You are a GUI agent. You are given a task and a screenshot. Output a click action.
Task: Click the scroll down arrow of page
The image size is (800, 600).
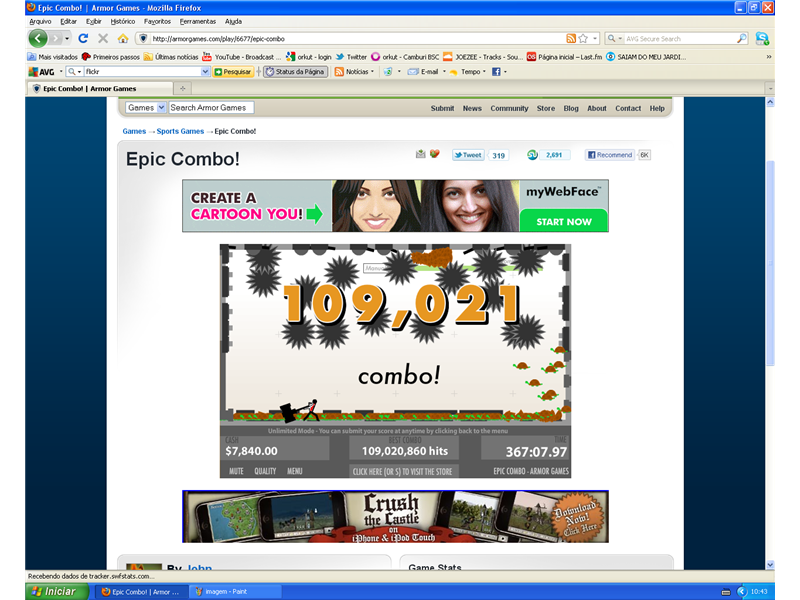[x=770, y=565]
